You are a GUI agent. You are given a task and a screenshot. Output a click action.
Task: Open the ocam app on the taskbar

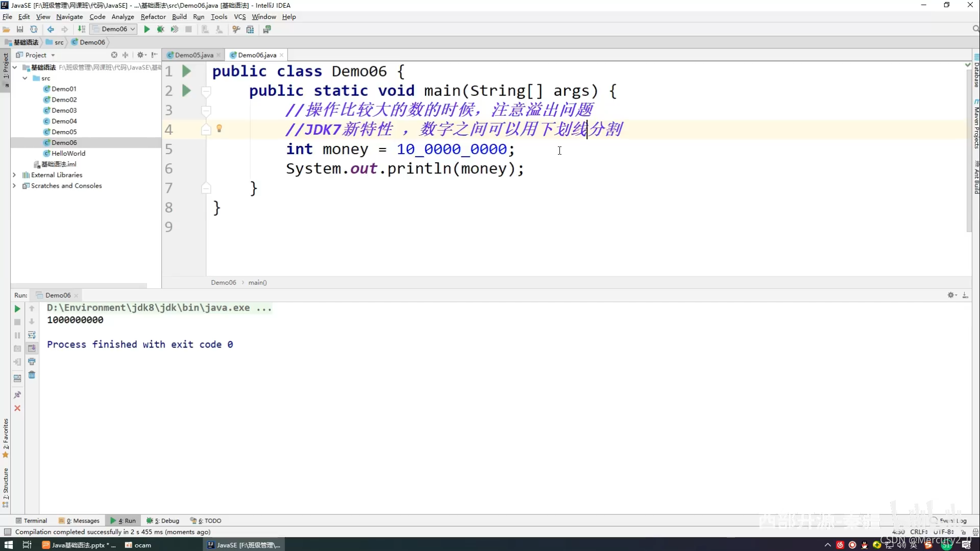(x=138, y=545)
